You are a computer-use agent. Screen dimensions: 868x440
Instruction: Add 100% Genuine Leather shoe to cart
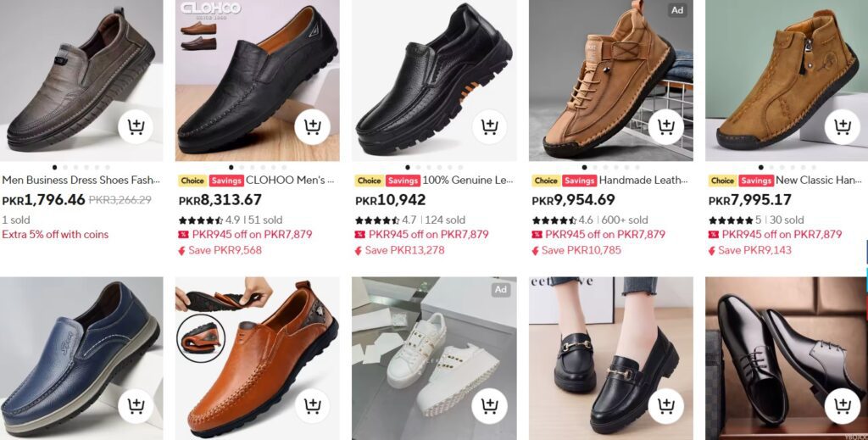coord(489,126)
